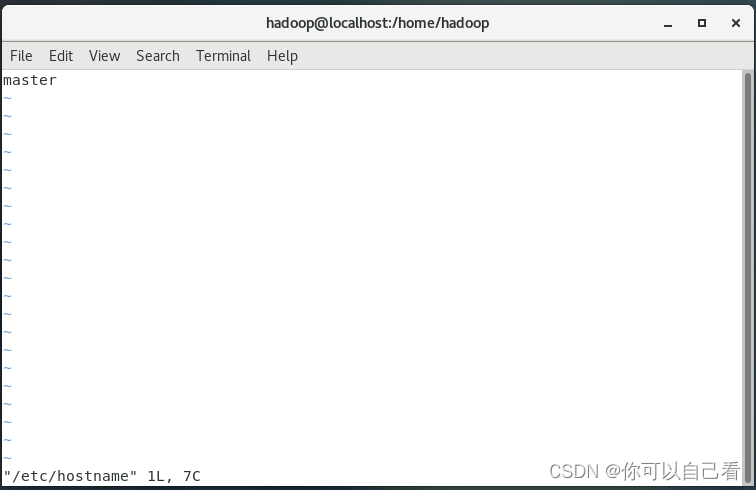Open the Help menu
The height and width of the screenshot is (490, 756).
click(282, 56)
